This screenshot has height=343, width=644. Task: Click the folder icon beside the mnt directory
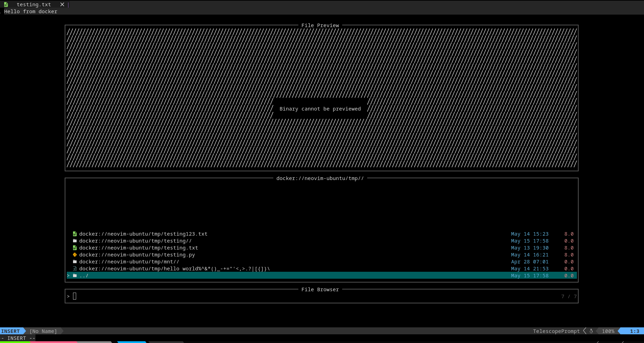(x=75, y=262)
